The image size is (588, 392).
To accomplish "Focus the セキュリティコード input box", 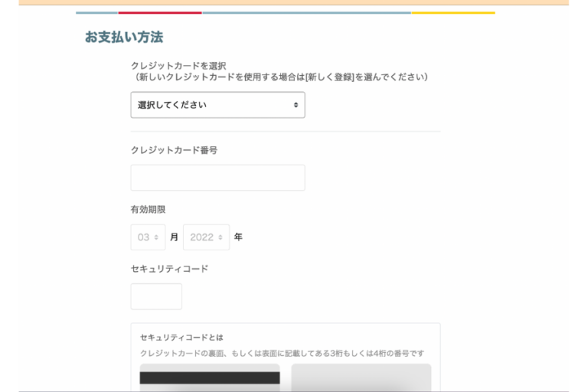I will pos(156,296).
